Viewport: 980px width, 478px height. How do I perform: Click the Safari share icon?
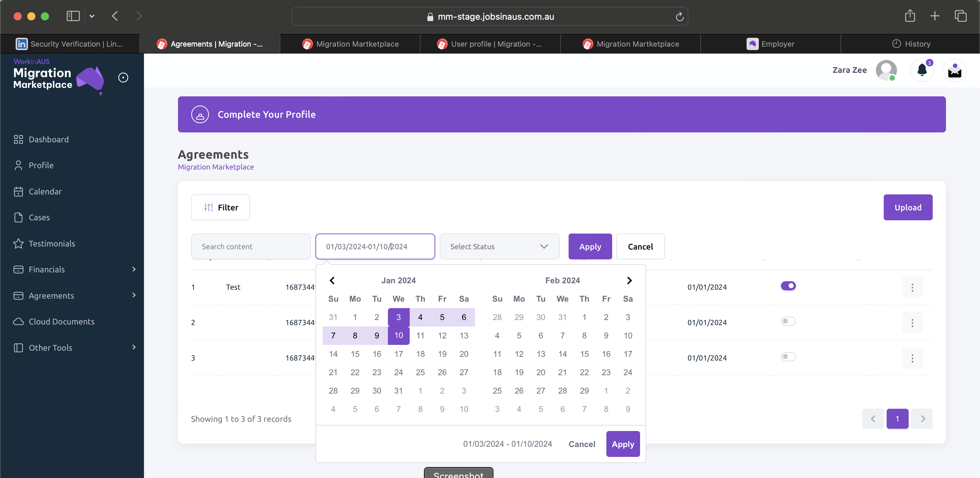[x=910, y=16]
